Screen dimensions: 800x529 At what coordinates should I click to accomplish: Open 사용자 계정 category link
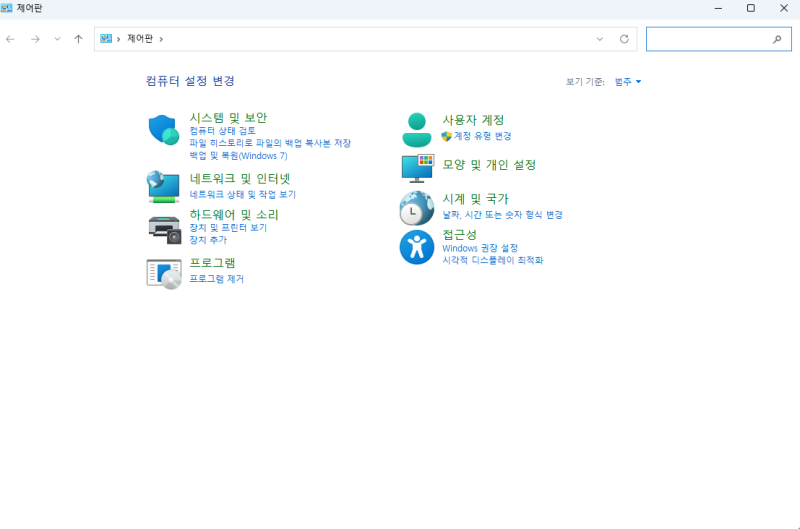pos(473,120)
